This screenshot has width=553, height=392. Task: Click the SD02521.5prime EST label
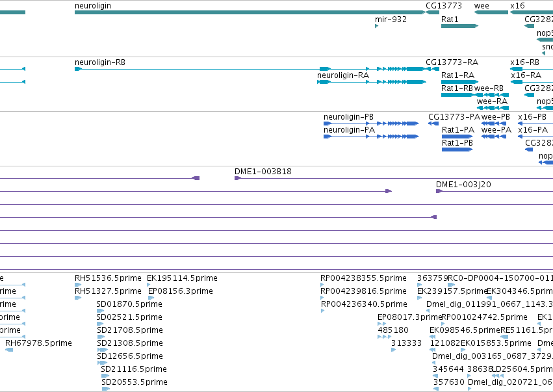tap(129, 317)
